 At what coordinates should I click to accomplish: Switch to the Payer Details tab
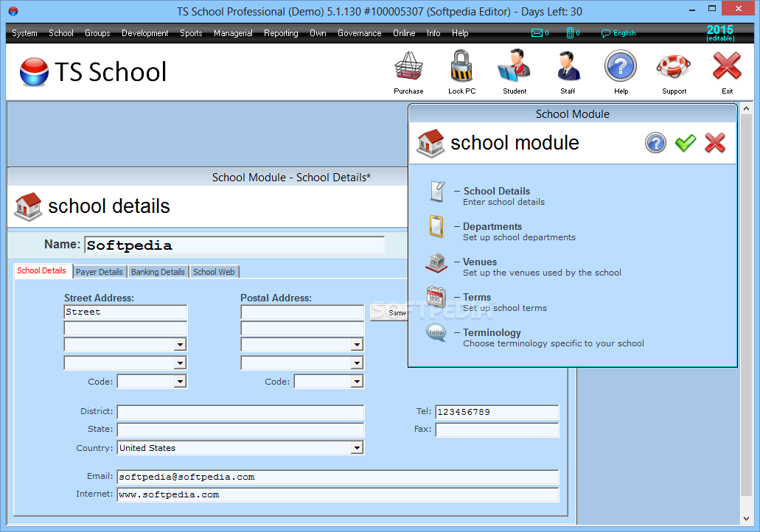pyautogui.click(x=100, y=272)
